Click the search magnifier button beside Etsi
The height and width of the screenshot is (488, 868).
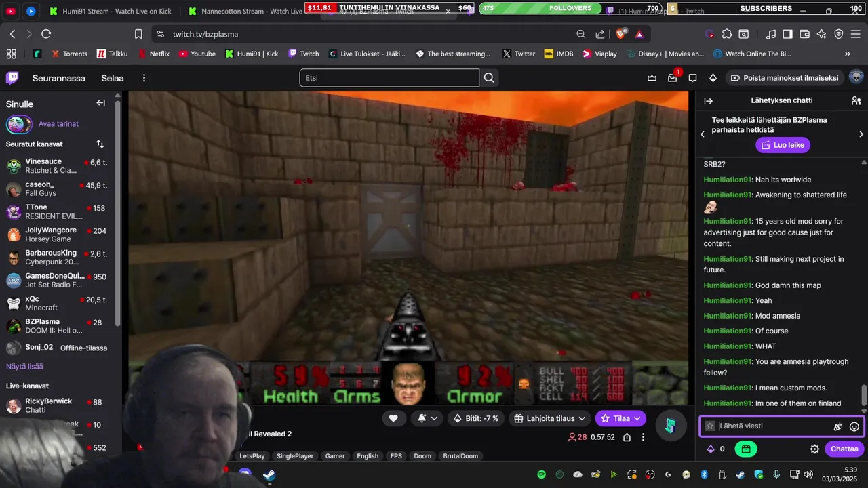(489, 78)
